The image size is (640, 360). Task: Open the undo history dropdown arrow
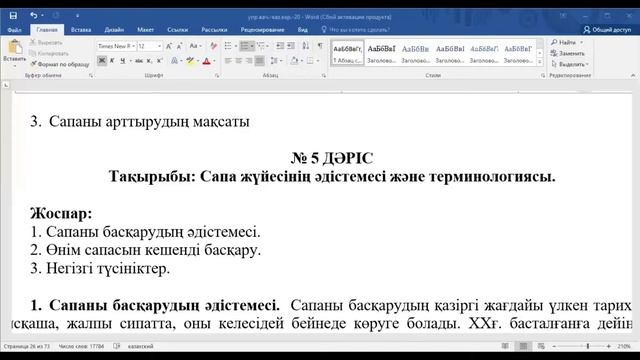pyautogui.click(x=42, y=16)
